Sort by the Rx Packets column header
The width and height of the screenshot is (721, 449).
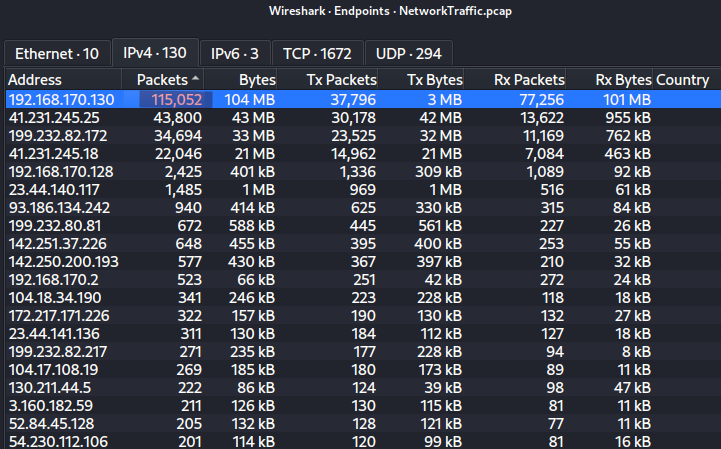point(515,80)
